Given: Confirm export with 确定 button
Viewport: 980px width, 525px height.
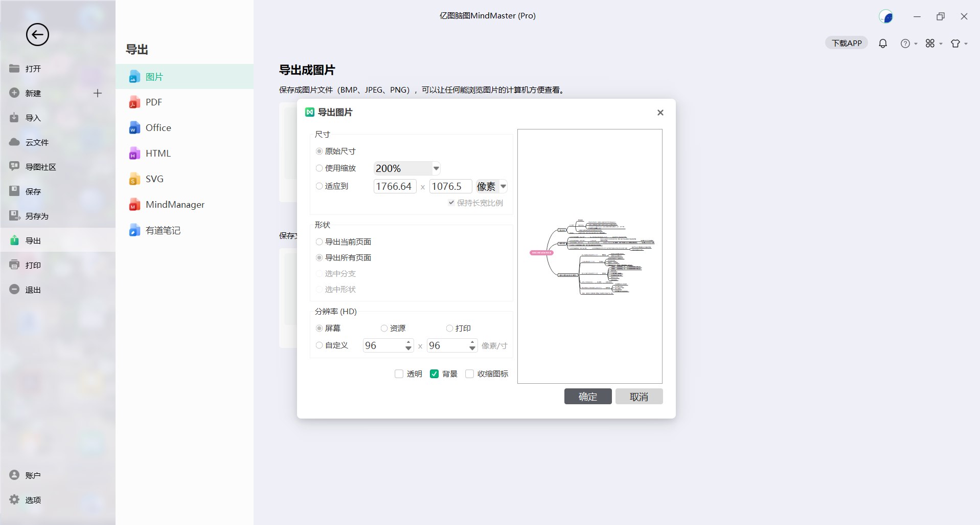Looking at the screenshot, I should coord(588,397).
